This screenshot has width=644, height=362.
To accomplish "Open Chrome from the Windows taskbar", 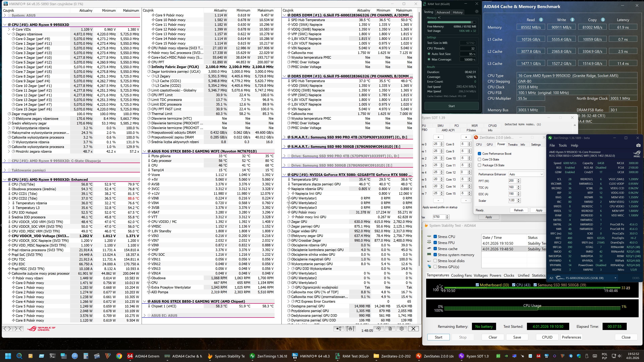I will pyautogui.click(x=119, y=356).
